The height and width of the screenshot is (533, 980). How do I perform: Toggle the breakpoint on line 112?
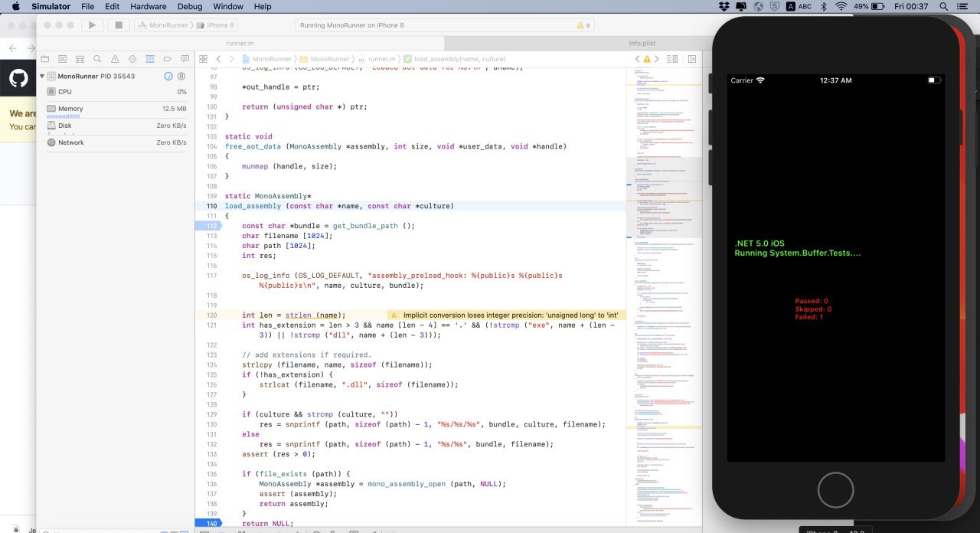click(x=208, y=226)
